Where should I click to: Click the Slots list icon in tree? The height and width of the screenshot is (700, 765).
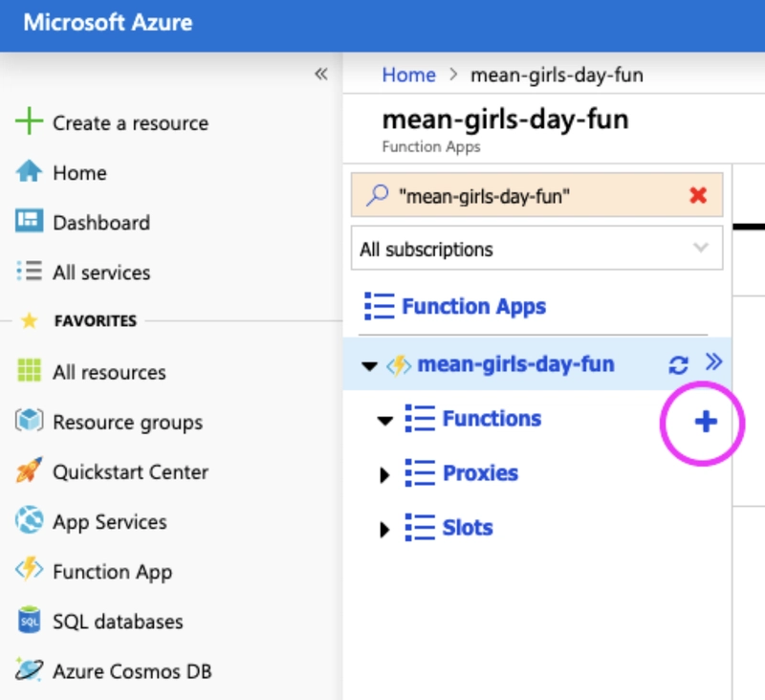pyautogui.click(x=420, y=528)
